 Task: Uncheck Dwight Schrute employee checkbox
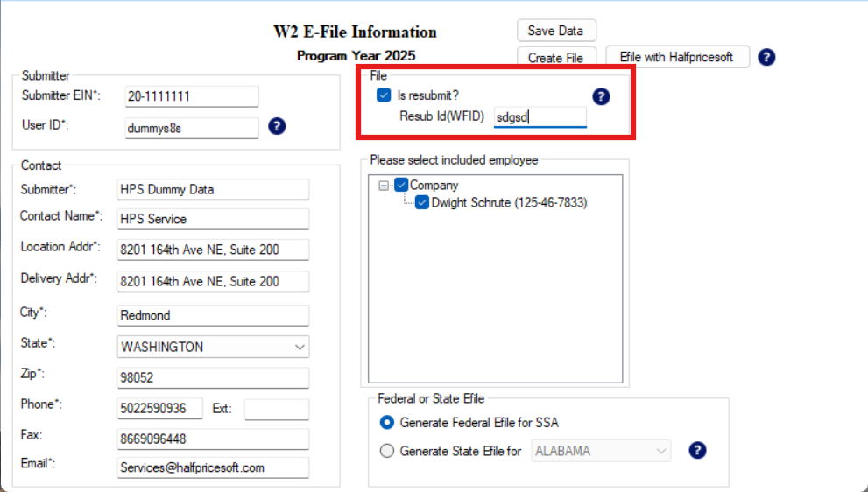point(422,203)
